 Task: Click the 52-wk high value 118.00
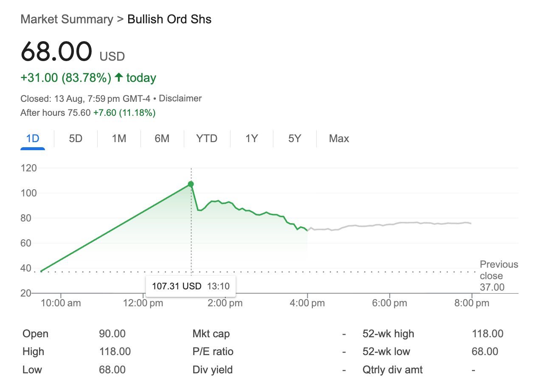click(x=487, y=334)
